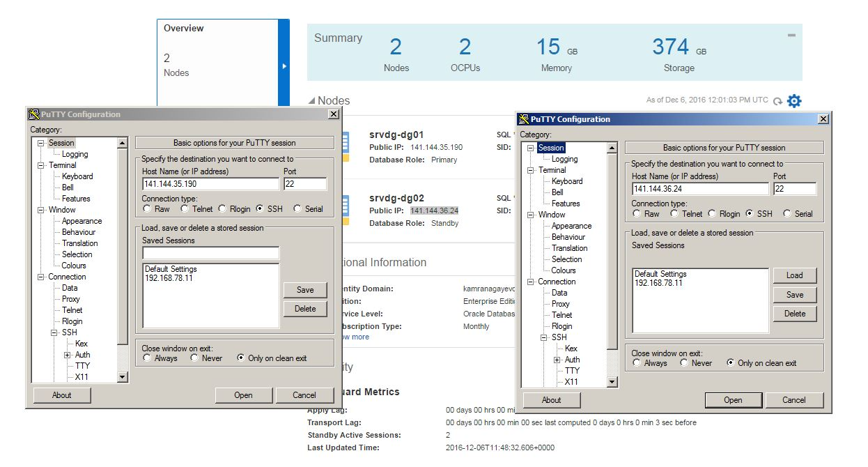The image size is (868, 467).
Task: Click Host Name field with 141.144.35.190
Action: pyautogui.click(x=210, y=184)
